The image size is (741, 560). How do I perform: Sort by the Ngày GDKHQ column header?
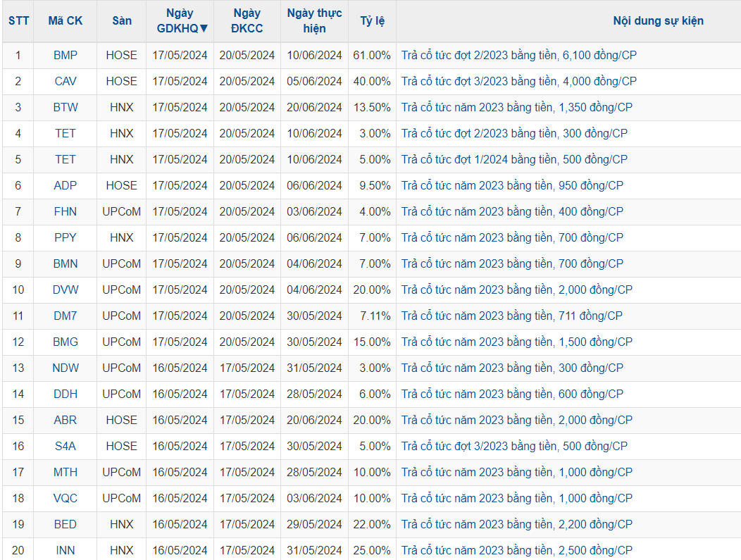point(182,20)
